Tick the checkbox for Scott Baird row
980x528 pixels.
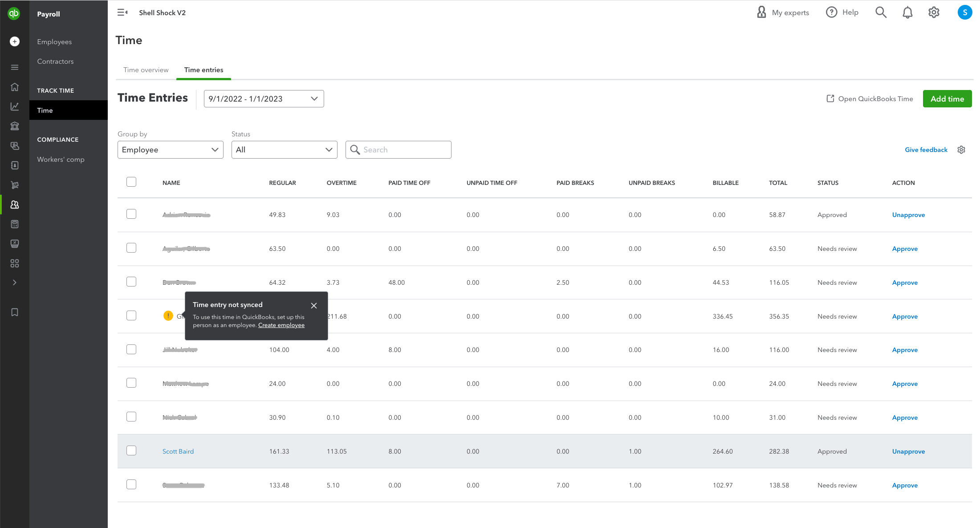(131, 450)
